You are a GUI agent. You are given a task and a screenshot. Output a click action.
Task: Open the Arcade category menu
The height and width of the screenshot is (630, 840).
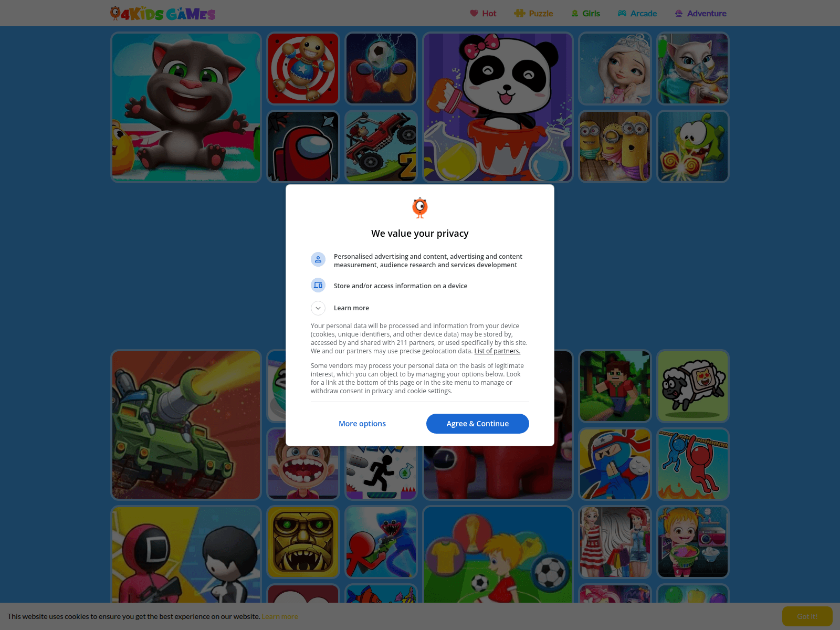click(637, 14)
